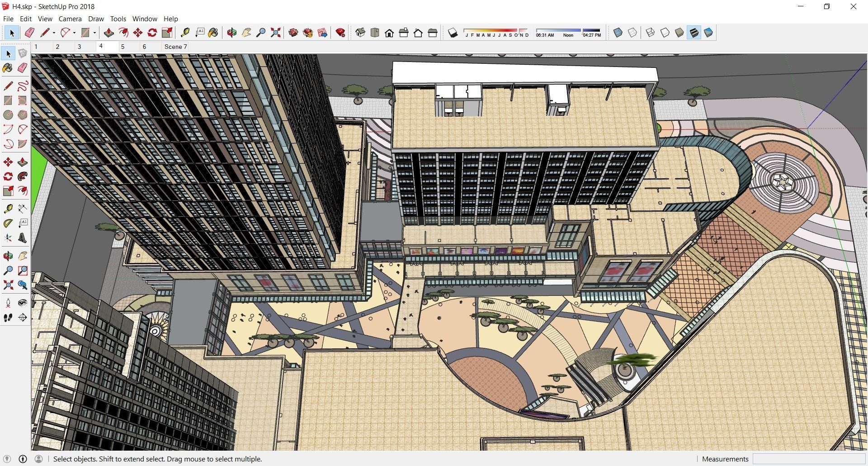Screen dimensions: 868x466
Task: Enable Shaded face style
Action: [x=679, y=33]
